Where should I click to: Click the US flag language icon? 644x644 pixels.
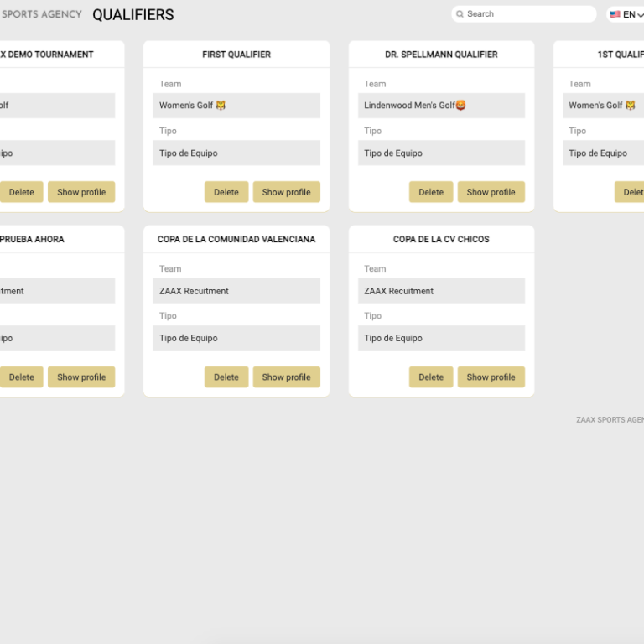(615, 14)
